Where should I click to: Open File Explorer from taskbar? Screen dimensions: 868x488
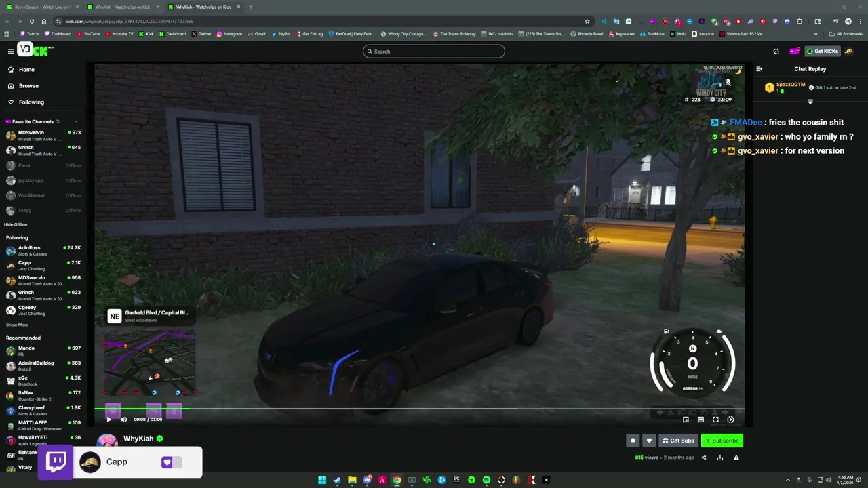pos(352,480)
